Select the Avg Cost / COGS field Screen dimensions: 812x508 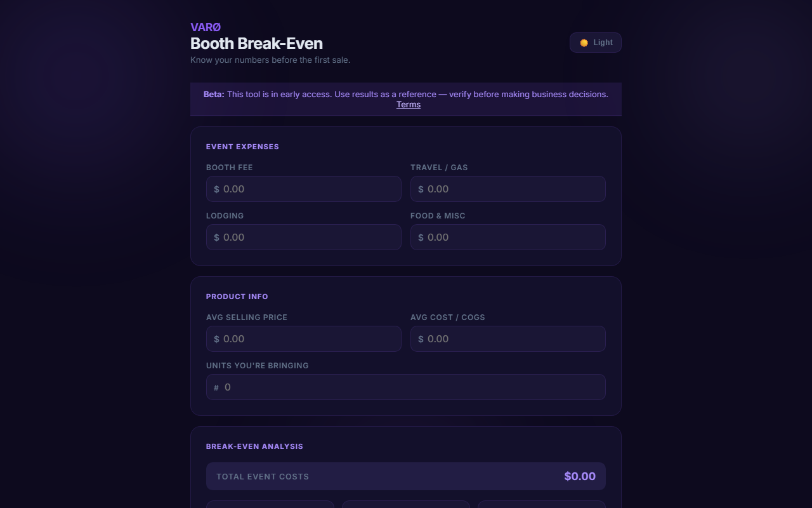click(x=508, y=339)
